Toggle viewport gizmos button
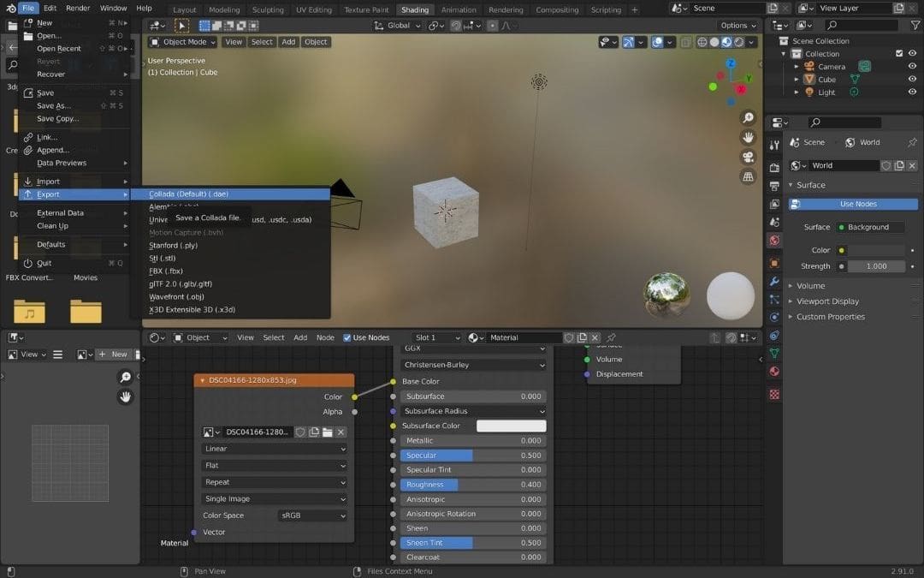Image resolution: width=924 pixels, height=578 pixels. [628, 42]
